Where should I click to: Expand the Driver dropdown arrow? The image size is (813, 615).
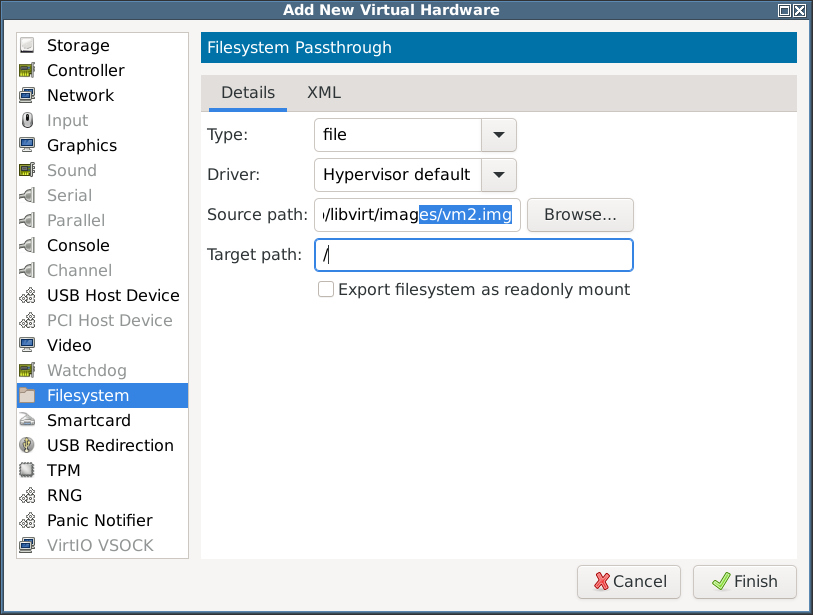click(499, 175)
